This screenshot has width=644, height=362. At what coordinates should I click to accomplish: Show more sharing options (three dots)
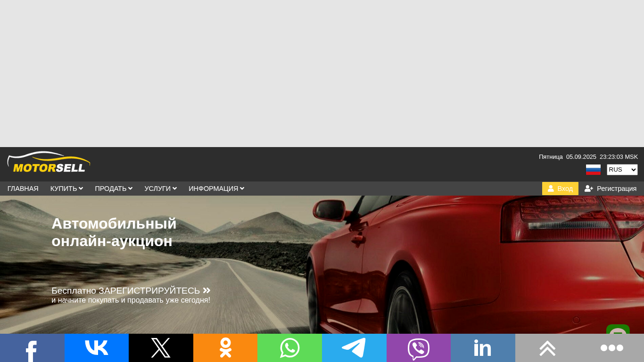pos(612,348)
